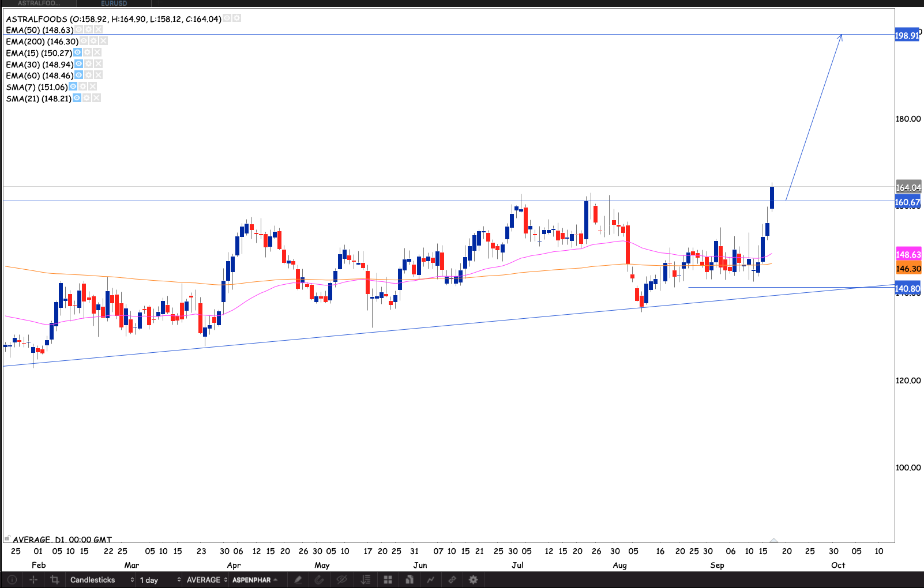The width and height of the screenshot is (924, 588).
Task: Click the magnet snap icon
Action: click(319, 580)
